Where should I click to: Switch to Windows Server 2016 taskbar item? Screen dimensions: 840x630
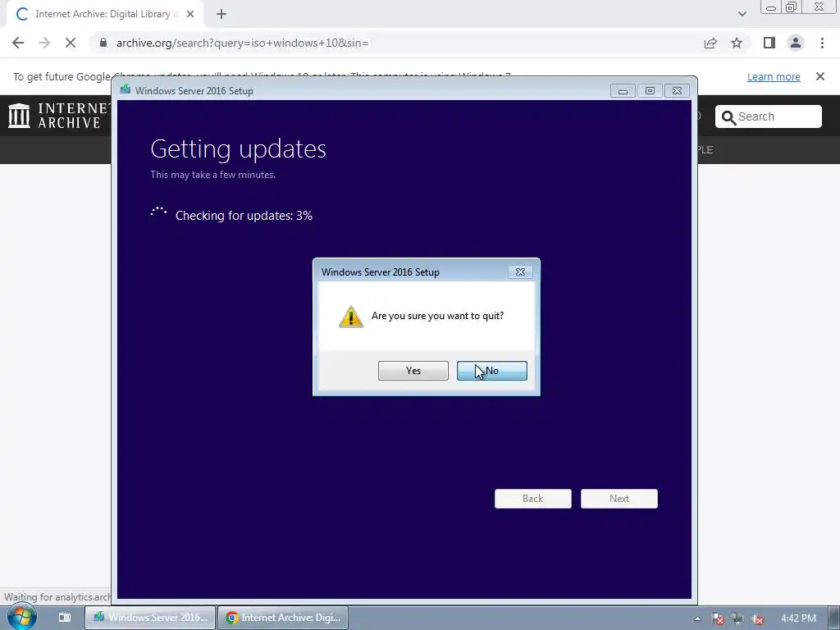click(x=150, y=618)
